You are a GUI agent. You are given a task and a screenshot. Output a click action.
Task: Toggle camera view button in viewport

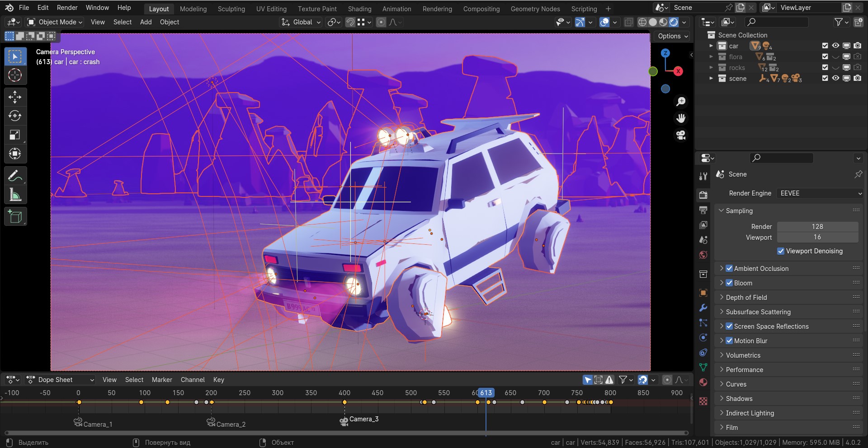click(681, 135)
